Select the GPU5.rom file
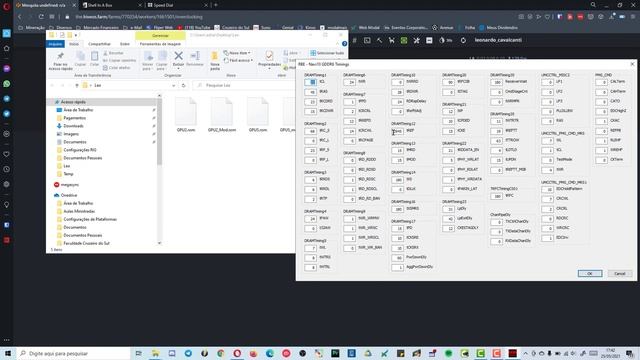Image resolution: width=640 pixels, height=360 pixels. click(x=258, y=114)
